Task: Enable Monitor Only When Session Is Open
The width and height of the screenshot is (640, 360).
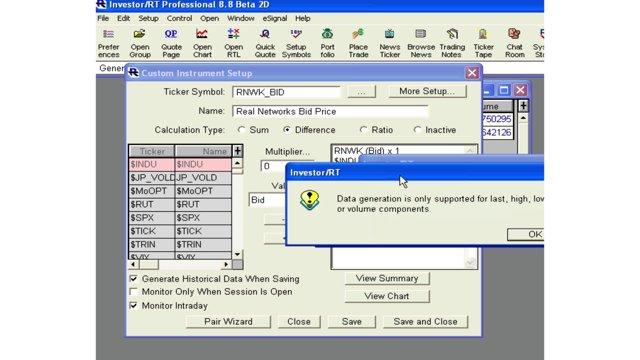Action: pyautogui.click(x=133, y=292)
